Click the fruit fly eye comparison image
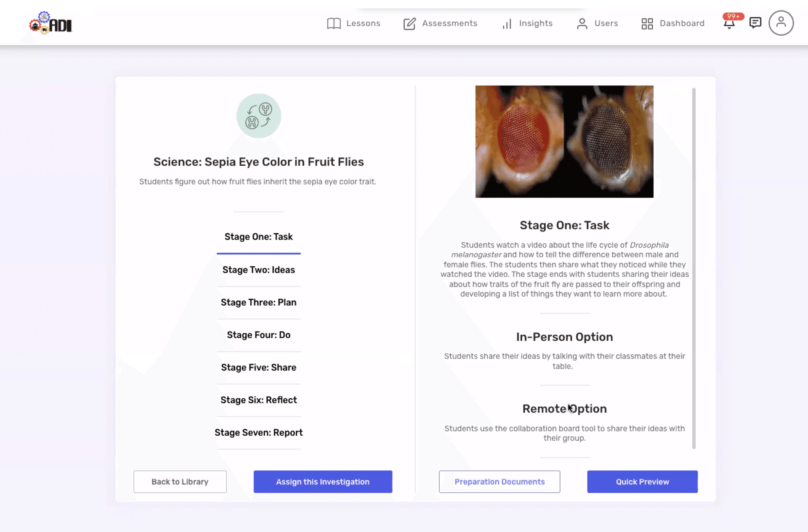808x532 pixels. point(564,142)
